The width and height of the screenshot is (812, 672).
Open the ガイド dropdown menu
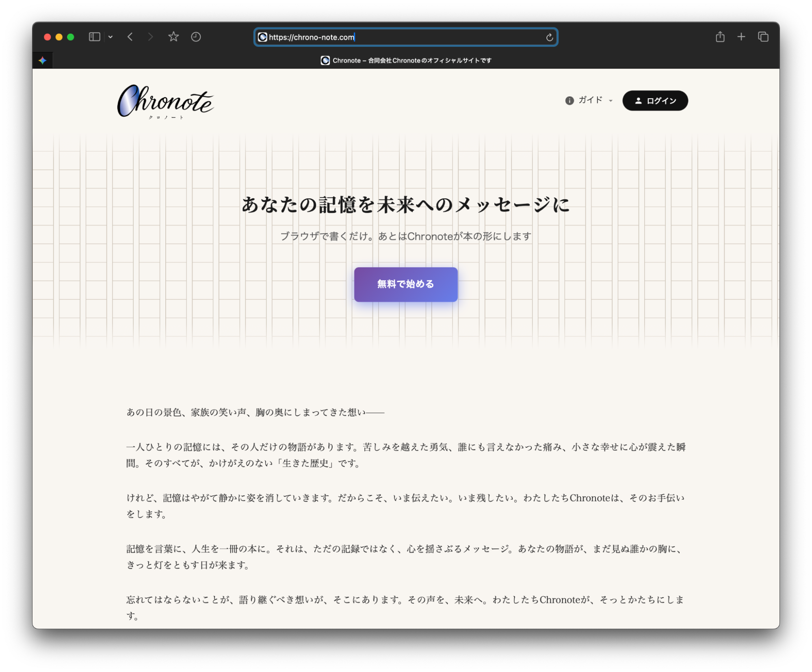coord(591,100)
